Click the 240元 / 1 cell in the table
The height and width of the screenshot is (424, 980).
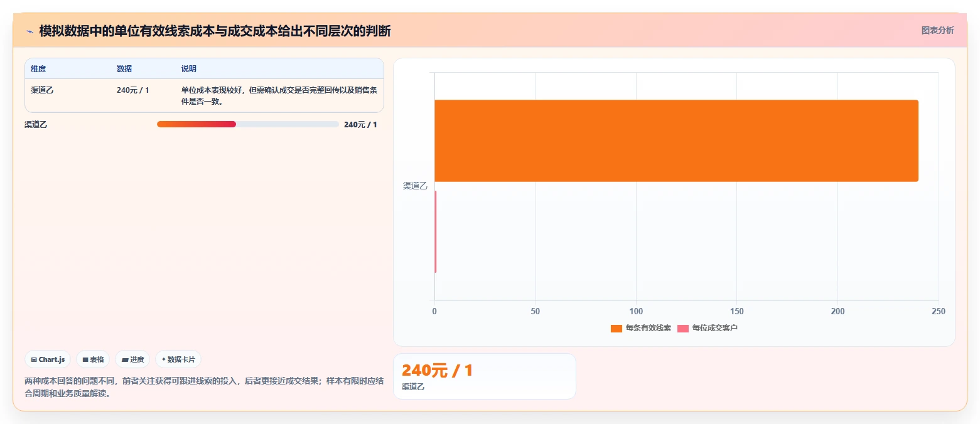[133, 90]
